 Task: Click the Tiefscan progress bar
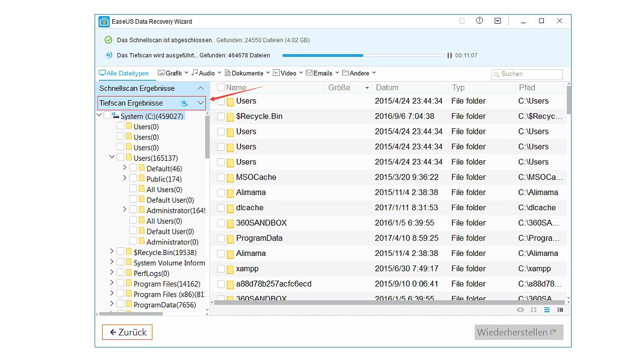tap(363, 55)
